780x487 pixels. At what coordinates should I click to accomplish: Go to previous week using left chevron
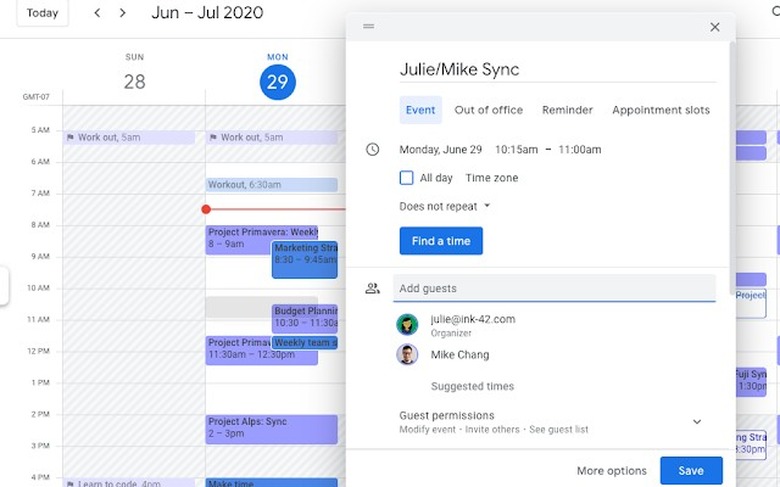97,13
